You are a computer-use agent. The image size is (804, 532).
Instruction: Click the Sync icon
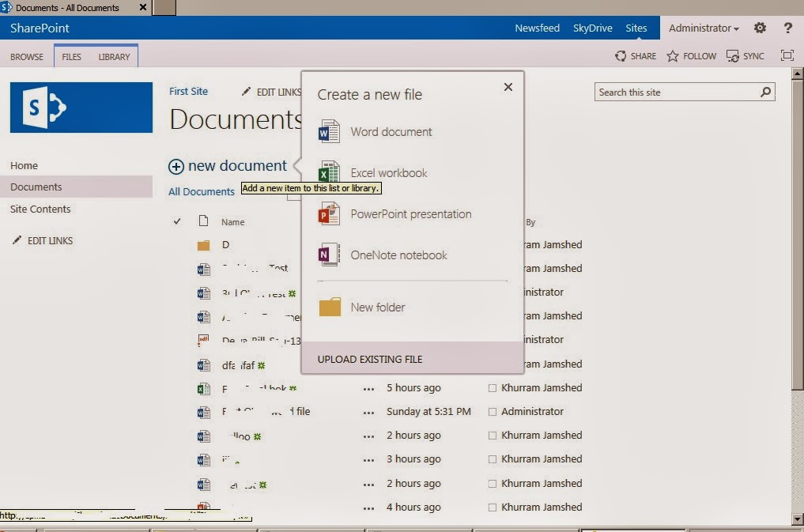732,56
